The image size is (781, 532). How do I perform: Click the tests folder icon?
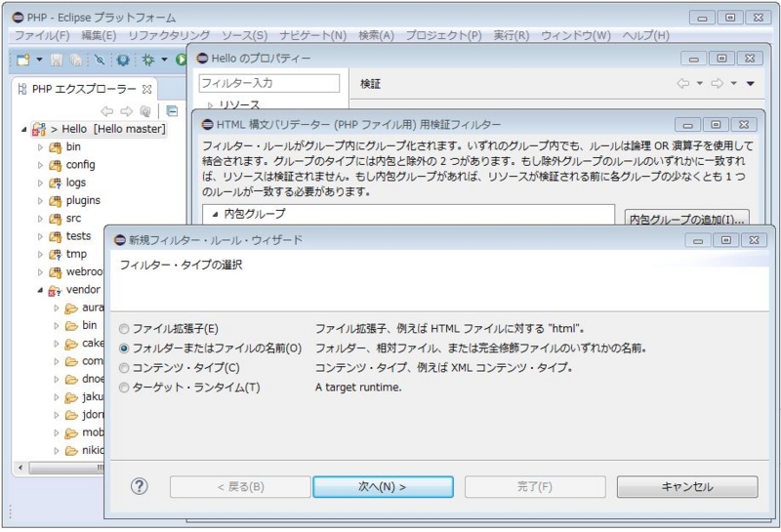(x=55, y=237)
